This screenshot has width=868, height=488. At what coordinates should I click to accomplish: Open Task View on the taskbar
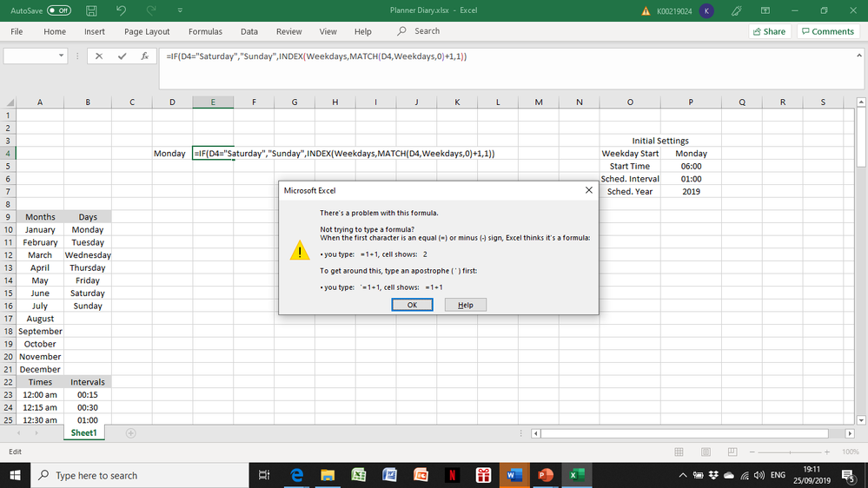(x=264, y=475)
